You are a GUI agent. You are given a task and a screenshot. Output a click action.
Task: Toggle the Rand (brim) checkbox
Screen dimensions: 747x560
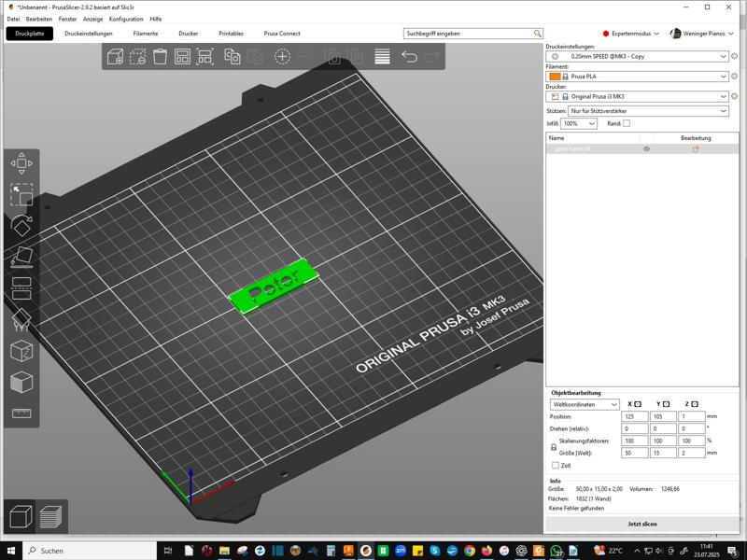[627, 123]
